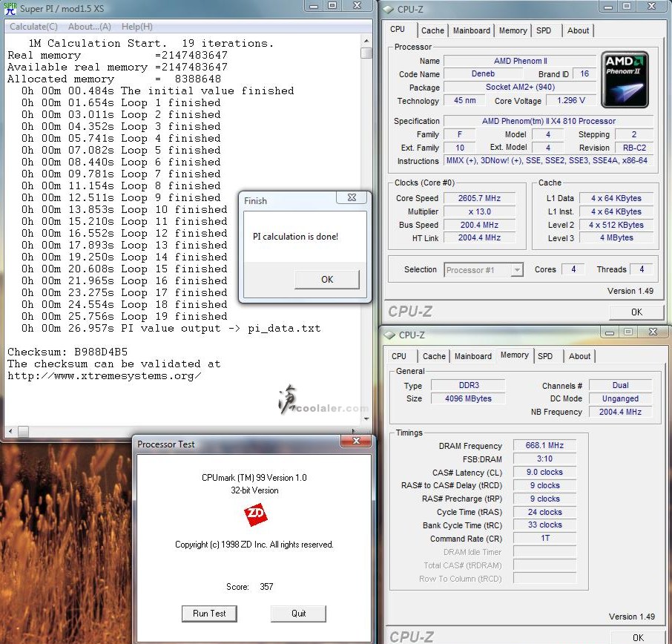Click the Specification field AMD Phenom II X4 810
This screenshot has height=644, width=672.
pos(548,121)
